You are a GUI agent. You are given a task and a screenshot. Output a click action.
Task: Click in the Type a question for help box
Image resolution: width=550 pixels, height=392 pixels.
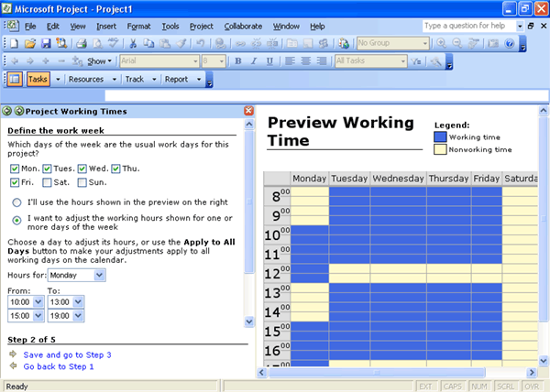click(468, 26)
